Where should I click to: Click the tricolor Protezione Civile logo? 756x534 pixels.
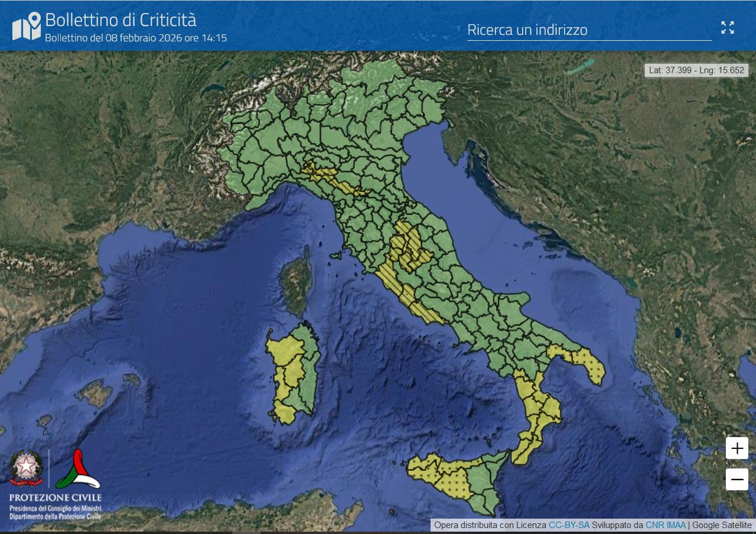click(79, 469)
